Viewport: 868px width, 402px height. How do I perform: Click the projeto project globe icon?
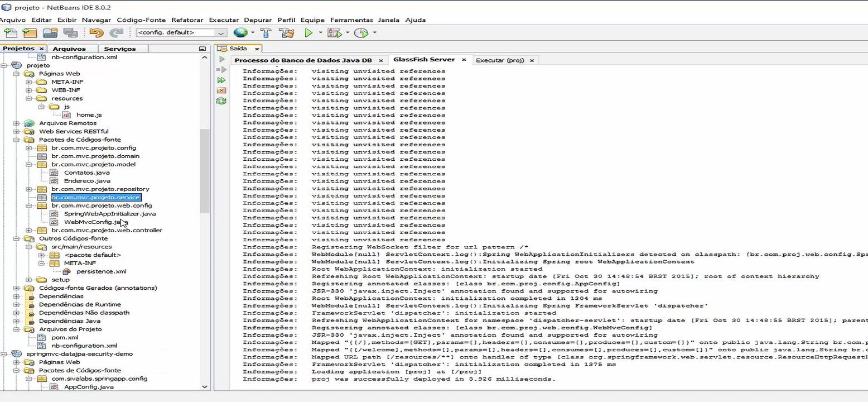click(x=17, y=65)
